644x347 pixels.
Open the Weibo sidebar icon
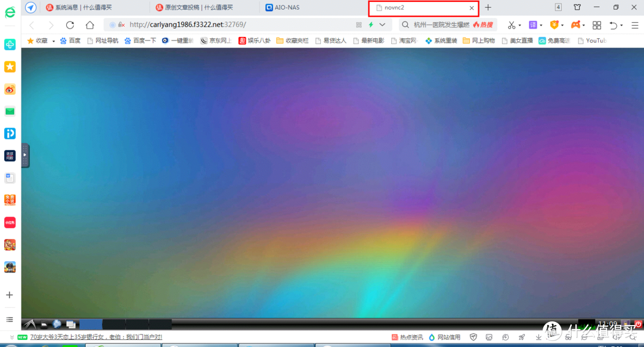point(10,89)
